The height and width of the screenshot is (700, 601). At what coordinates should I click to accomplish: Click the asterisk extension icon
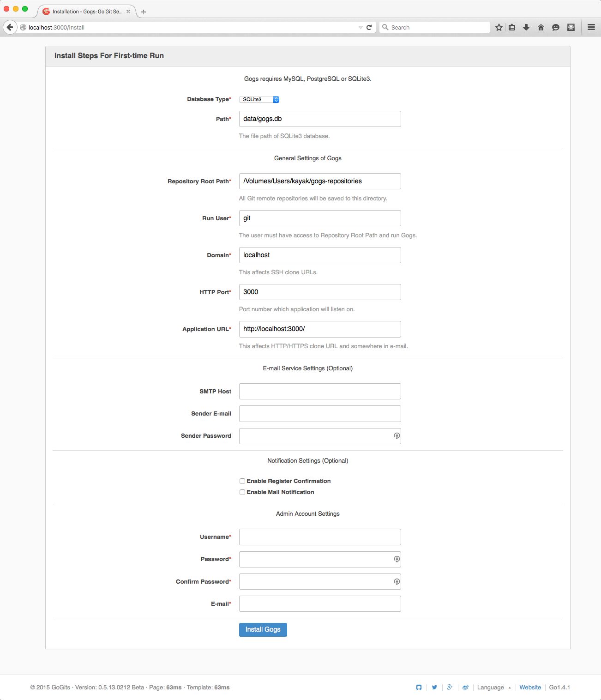click(571, 27)
